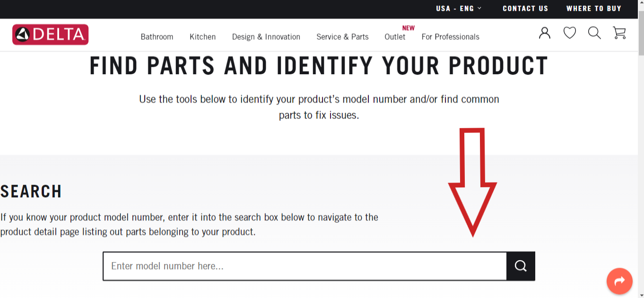
Task: Click the scrollbar up arrow
Action: (641, 3)
